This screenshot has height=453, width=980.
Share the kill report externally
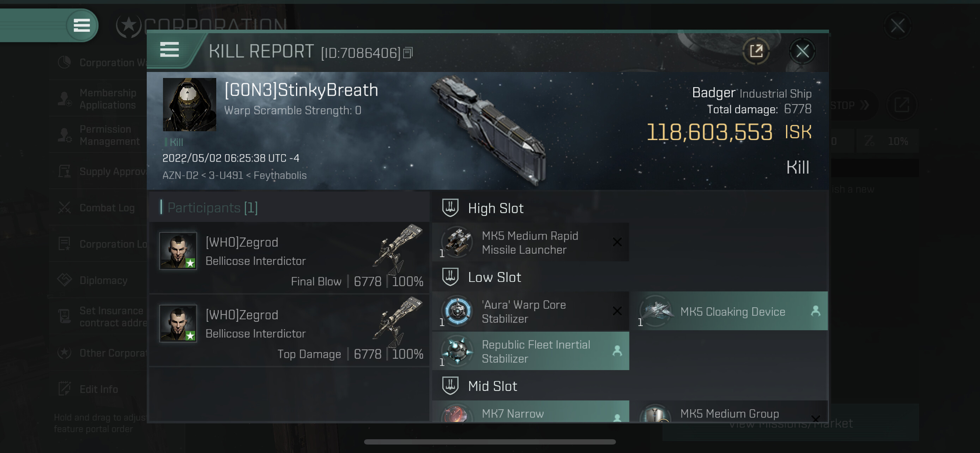756,51
